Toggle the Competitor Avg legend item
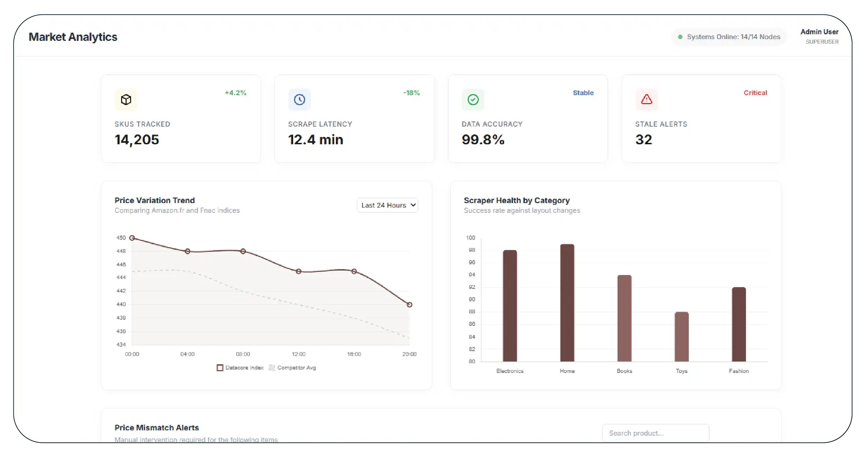This screenshot has height=457, width=868. pos(293,367)
